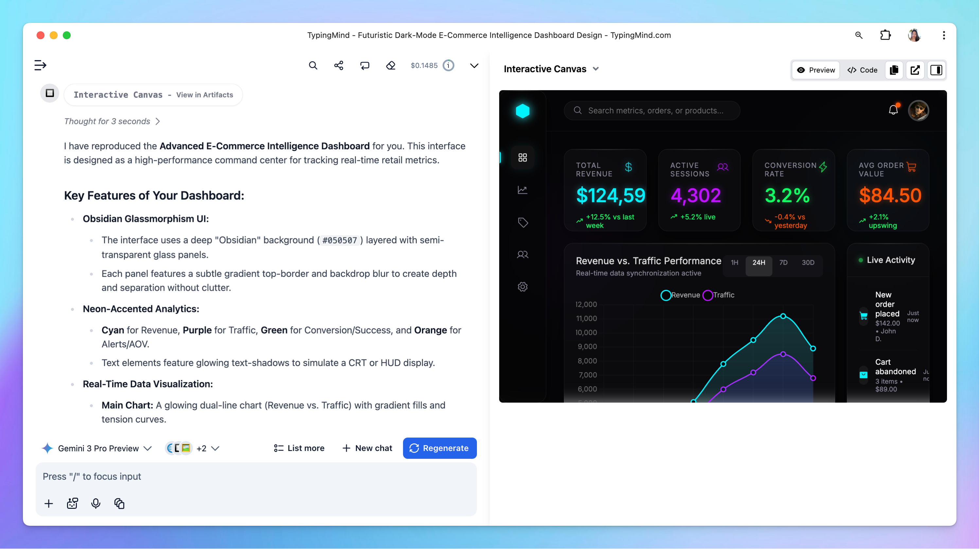The height and width of the screenshot is (549, 980).
Task: Focus the chat message input field
Action: [256, 476]
